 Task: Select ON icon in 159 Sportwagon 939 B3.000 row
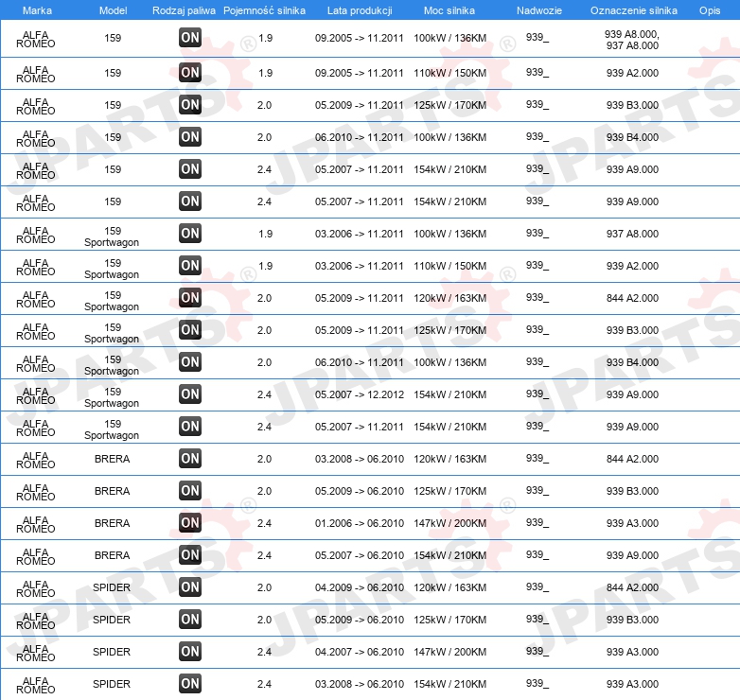[190, 330]
